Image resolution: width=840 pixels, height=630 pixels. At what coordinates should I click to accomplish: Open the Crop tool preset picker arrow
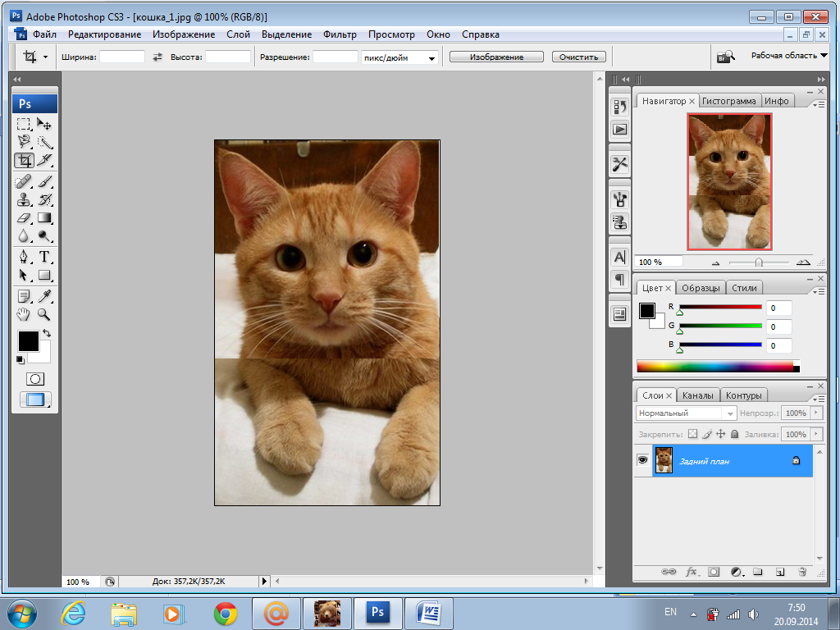pyautogui.click(x=46, y=57)
